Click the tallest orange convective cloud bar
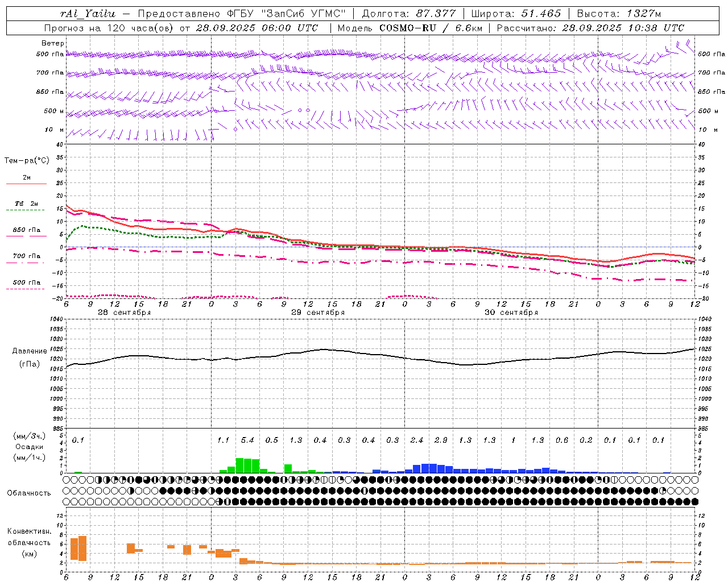 click(82, 548)
